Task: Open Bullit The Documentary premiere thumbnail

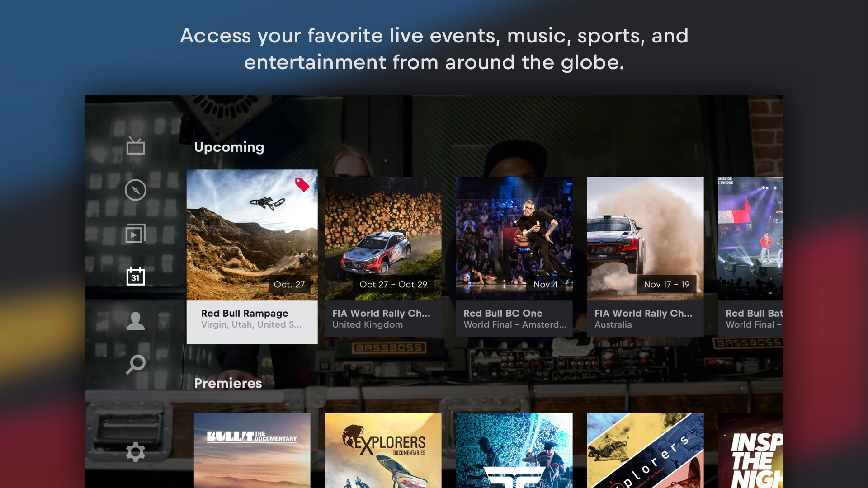Action: [x=252, y=450]
